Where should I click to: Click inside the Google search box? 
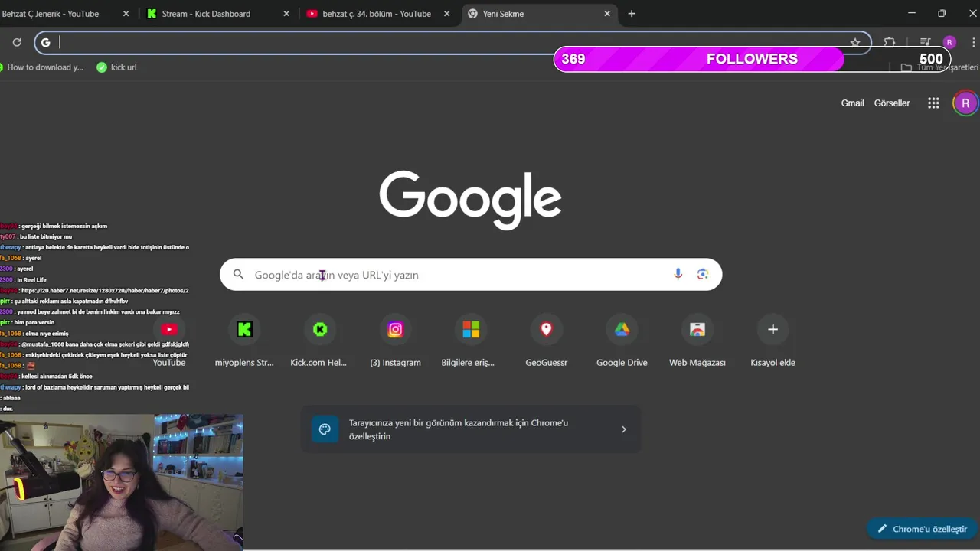pyautogui.click(x=471, y=274)
